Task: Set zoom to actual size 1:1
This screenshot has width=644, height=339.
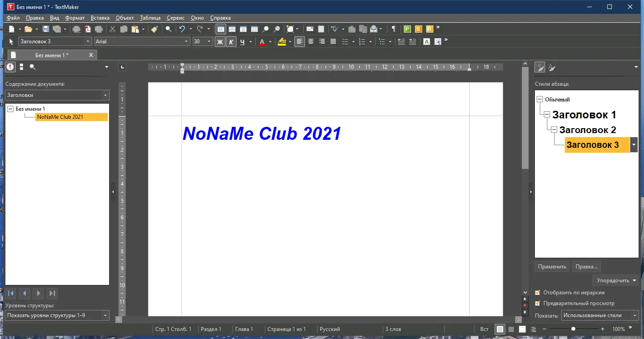Action: pyautogui.click(x=221, y=29)
